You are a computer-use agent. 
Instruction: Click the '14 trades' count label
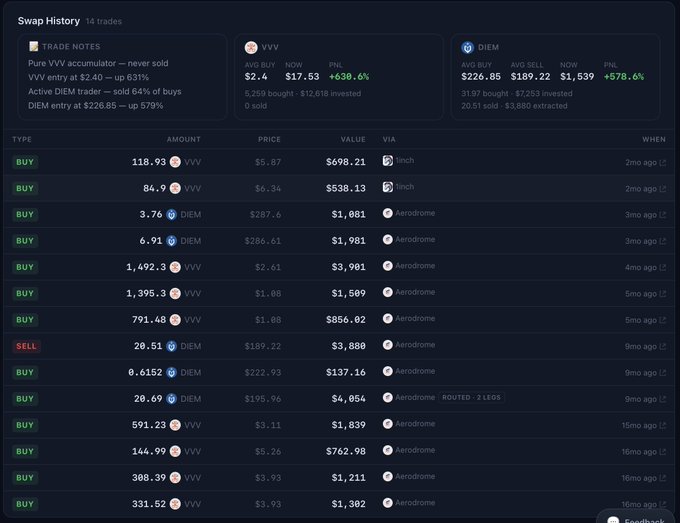104,21
